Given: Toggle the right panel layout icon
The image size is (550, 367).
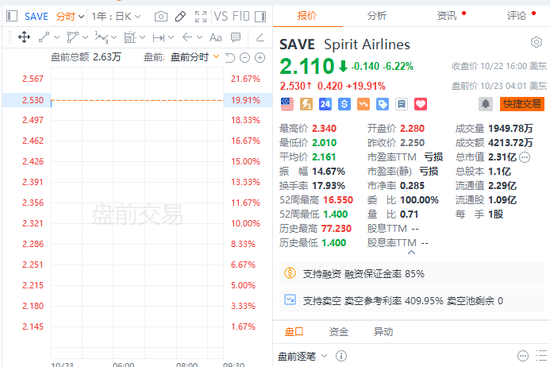Looking at the screenshot, I should click(x=260, y=16).
